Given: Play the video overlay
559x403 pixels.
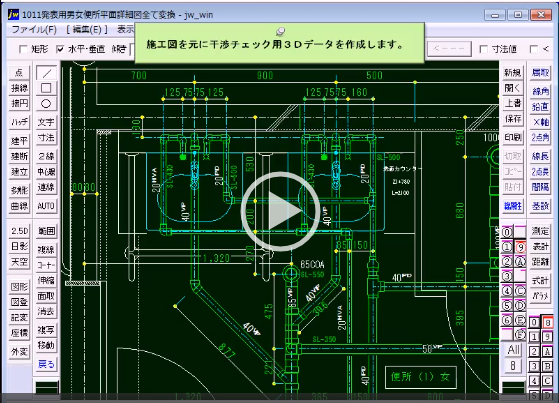Looking at the screenshot, I should [x=280, y=211].
